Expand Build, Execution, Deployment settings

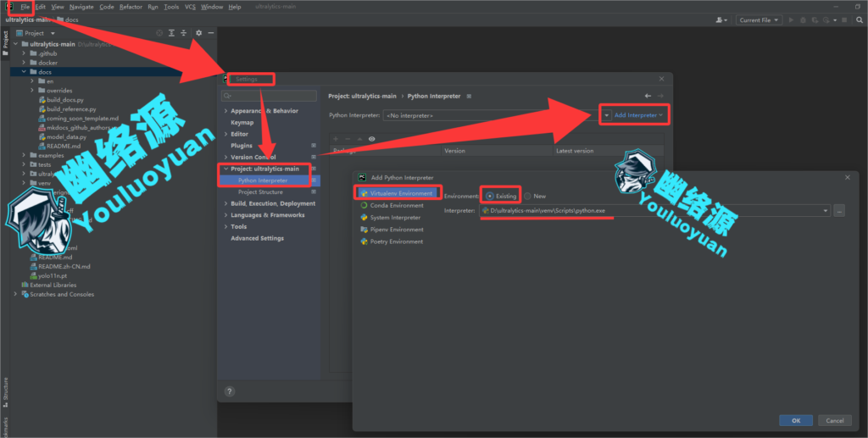click(225, 203)
